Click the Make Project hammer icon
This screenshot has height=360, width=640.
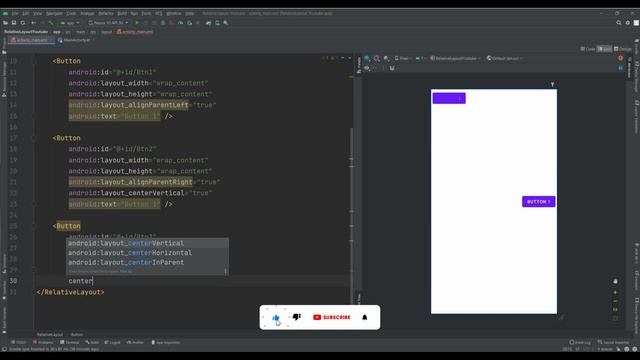pyautogui.click(x=51, y=23)
